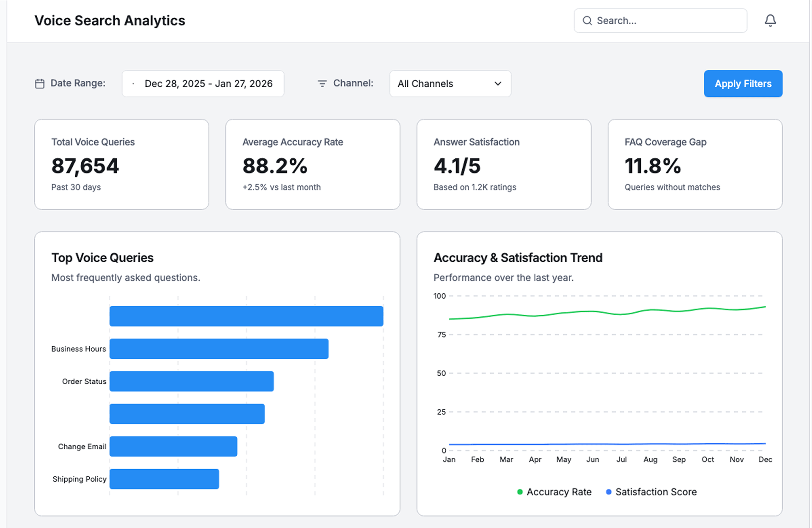Click the filter icon beside Channel
812x528 pixels.
[322, 84]
